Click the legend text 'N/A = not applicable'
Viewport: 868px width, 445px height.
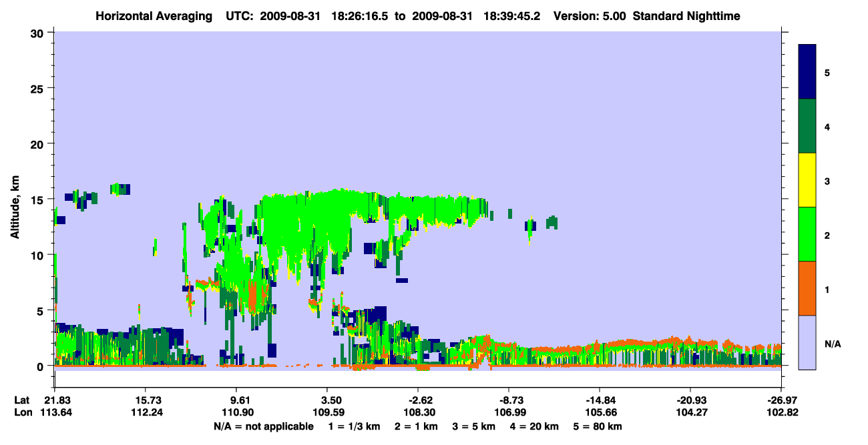[x=263, y=426]
